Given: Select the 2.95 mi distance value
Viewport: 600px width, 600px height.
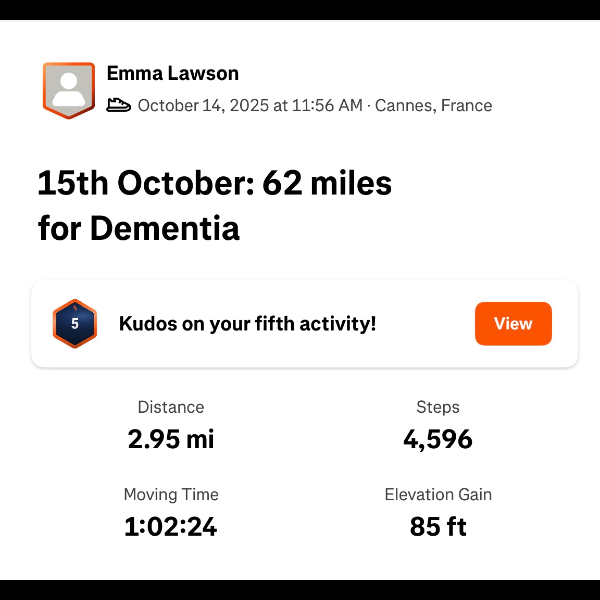Looking at the screenshot, I should point(171,438).
